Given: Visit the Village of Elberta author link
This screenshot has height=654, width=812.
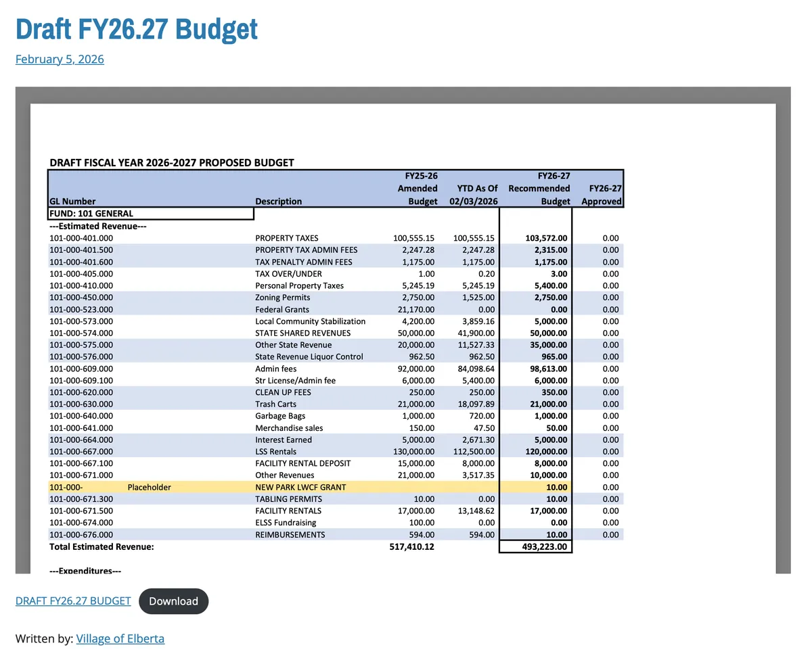Looking at the screenshot, I should [120, 638].
